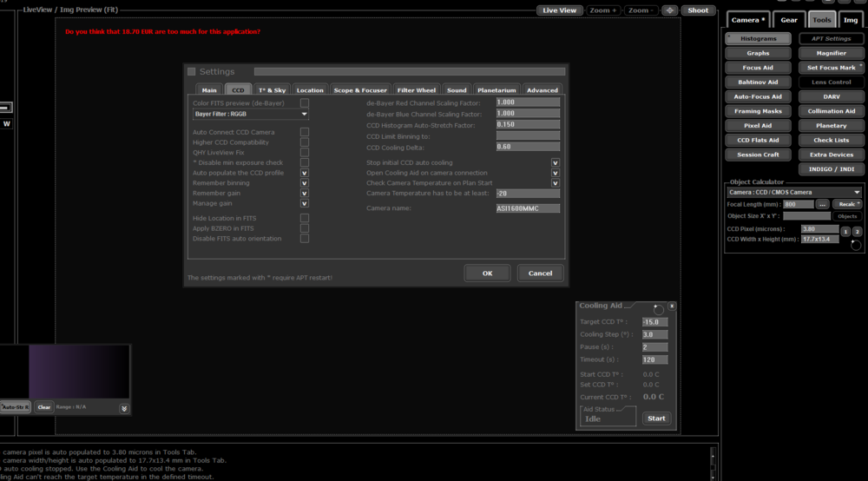Edit CCD Cooling Delta field
The height and width of the screenshot is (481, 868).
coord(528,147)
